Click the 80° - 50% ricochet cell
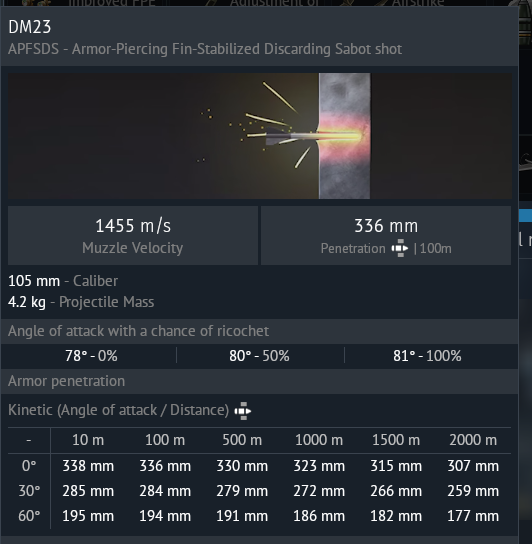The image size is (532, 544). 259,356
